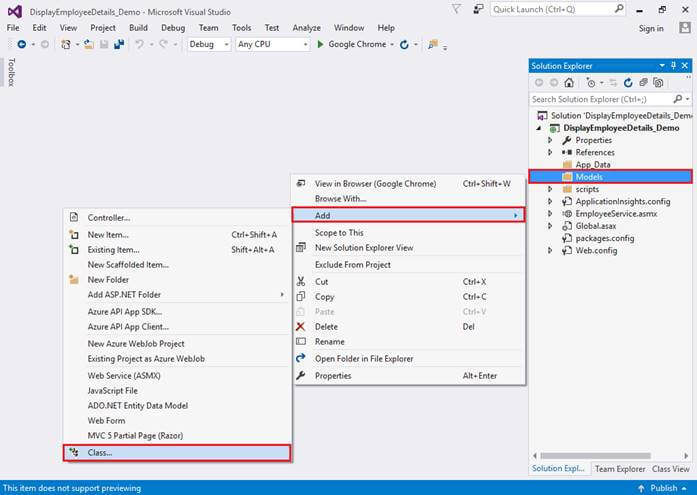Start debugging with the green play icon
This screenshot has height=495, width=697.
point(320,44)
